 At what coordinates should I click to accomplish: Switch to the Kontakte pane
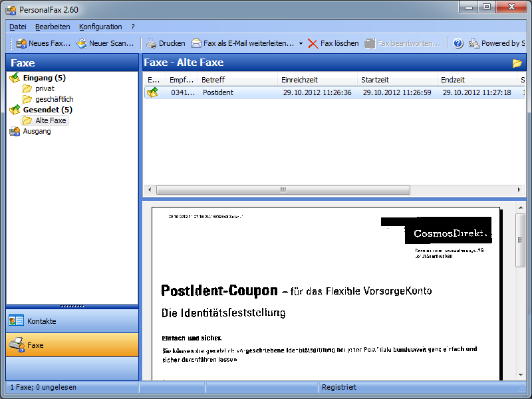pyautogui.click(x=72, y=321)
